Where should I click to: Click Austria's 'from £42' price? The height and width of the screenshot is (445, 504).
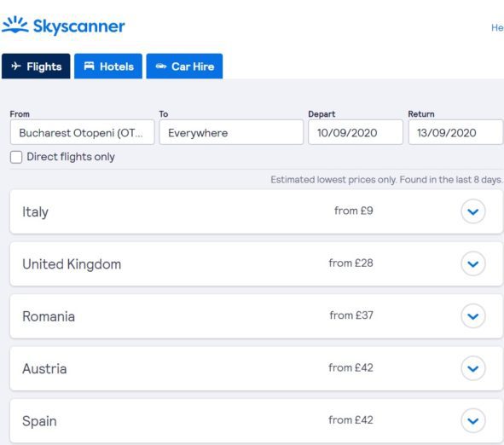[350, 367]
